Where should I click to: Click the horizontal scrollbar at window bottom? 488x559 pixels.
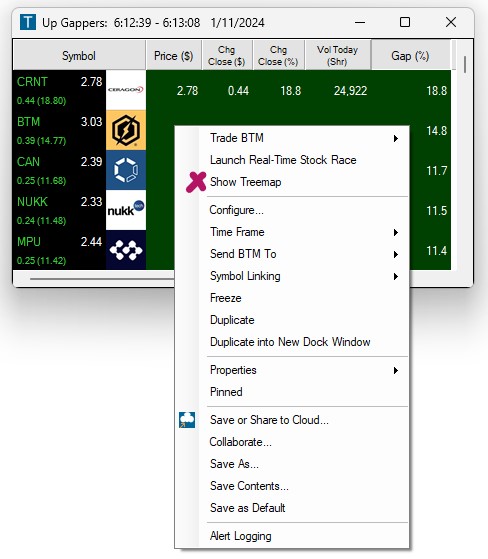click(x=103, y=279)
